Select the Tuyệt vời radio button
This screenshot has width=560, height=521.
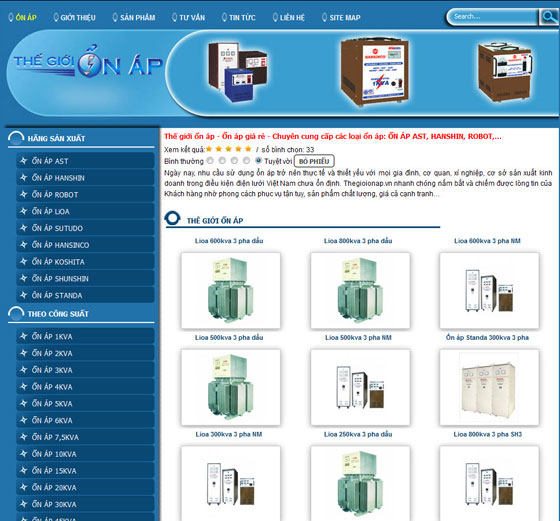coord(259,161)
